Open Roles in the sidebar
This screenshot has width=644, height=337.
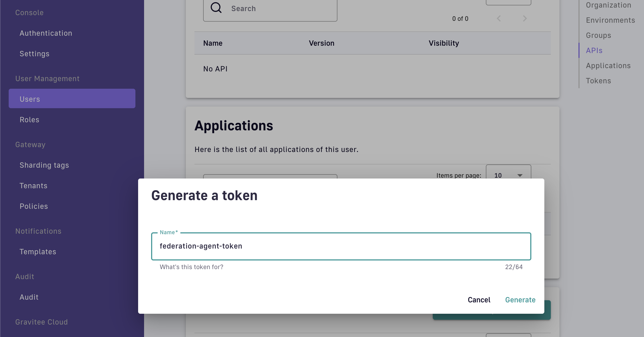[x=29, y=120]
